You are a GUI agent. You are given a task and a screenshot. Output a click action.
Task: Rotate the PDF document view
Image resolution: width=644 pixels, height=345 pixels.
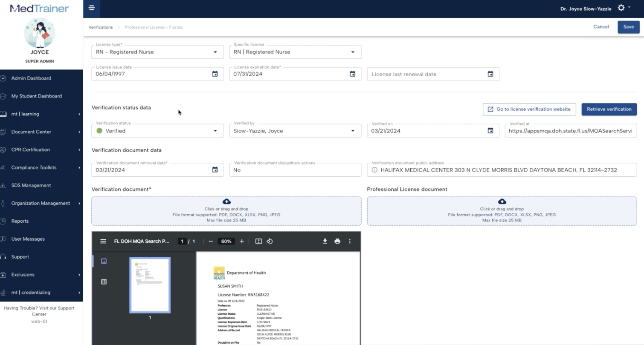pyautogui.click(x=269, y=241)
